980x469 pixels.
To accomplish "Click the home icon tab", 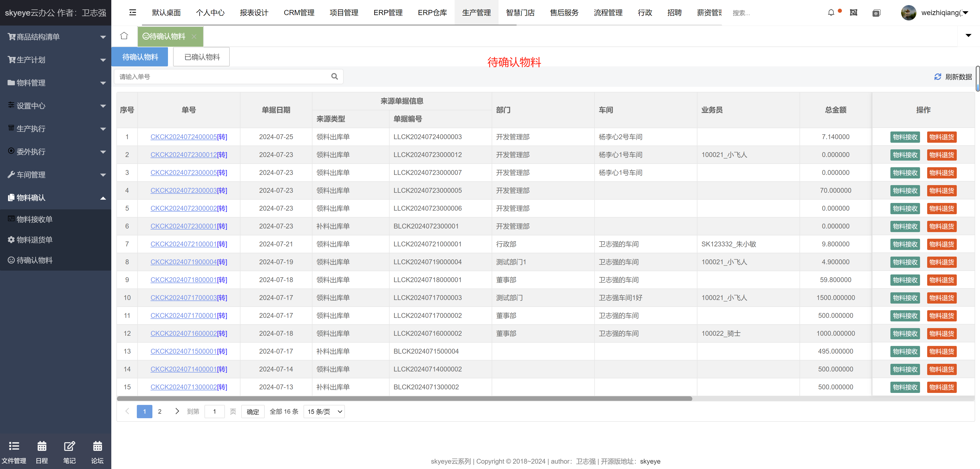I will point(124,36).
